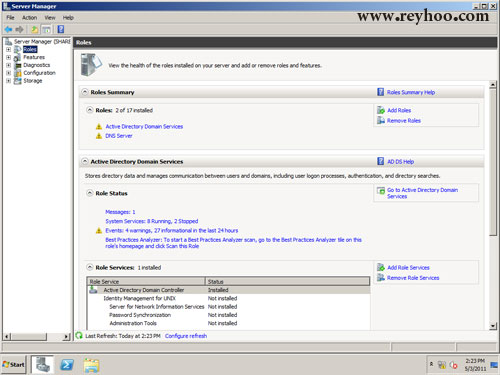Click the Remove Role Services icon

[381, 277]
